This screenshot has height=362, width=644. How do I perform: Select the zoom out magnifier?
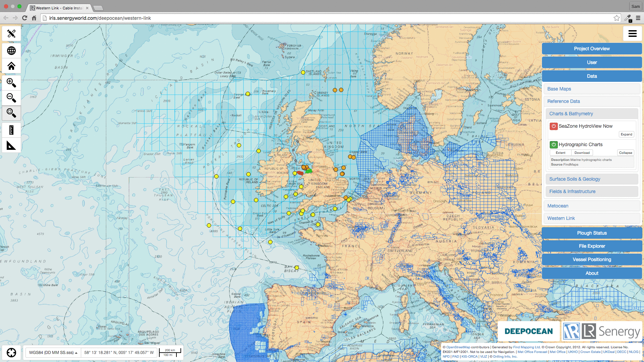(11, 98)
